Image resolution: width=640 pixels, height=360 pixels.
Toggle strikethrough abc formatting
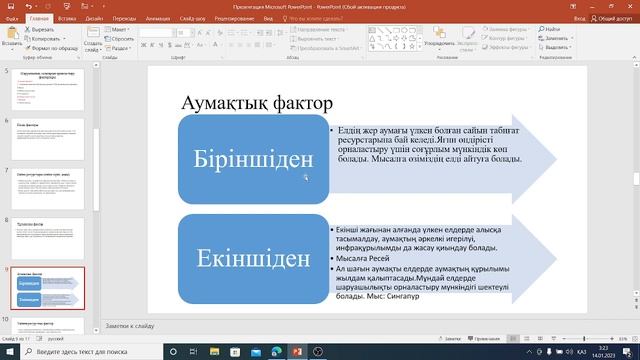(178, 45)
